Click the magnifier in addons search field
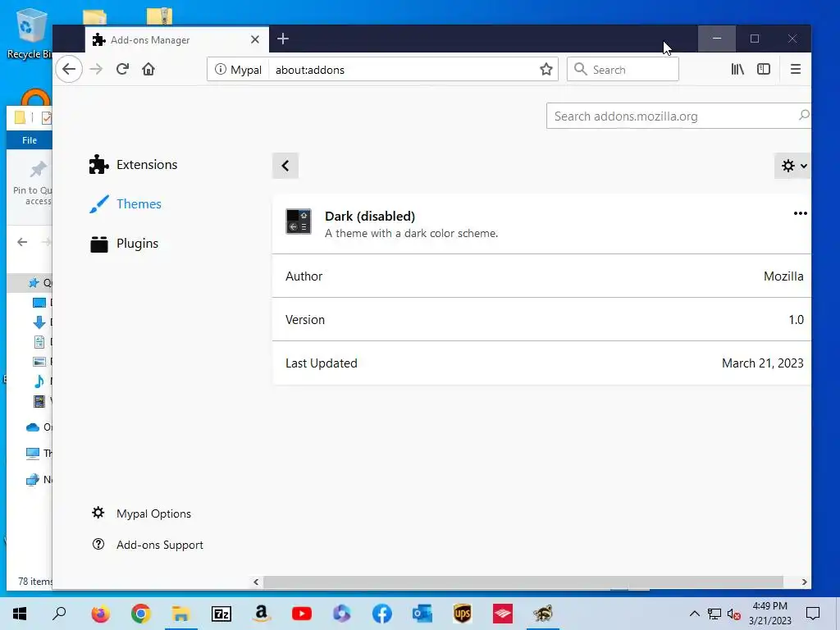This screenshot has height=630, width=840. (x=804, y=115)
